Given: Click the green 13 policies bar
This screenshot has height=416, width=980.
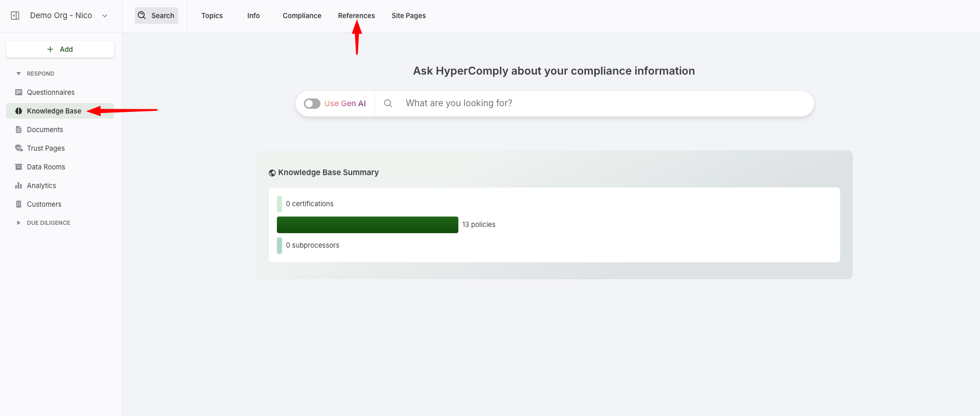Looking at the screenshot, I should click(368, 225).
